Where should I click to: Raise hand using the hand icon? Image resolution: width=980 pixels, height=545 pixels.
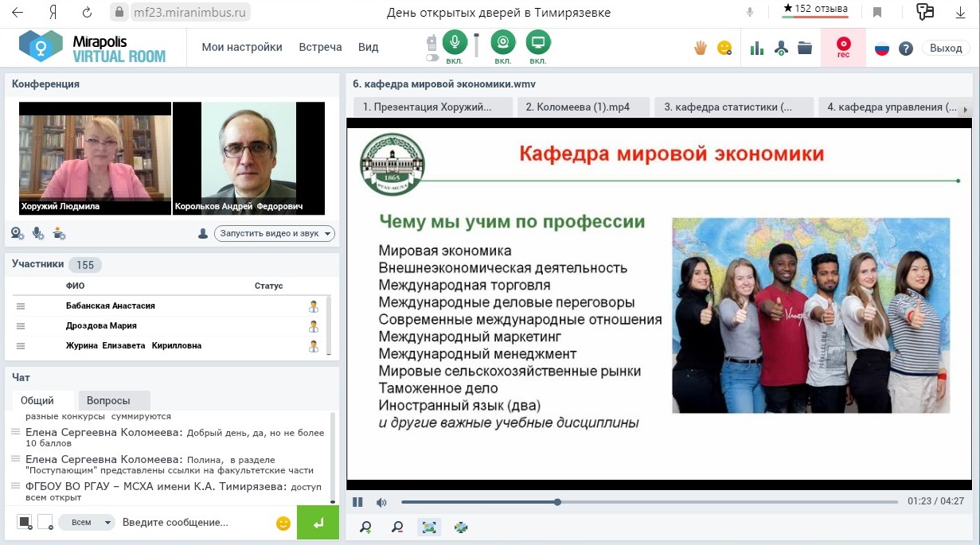701,48
